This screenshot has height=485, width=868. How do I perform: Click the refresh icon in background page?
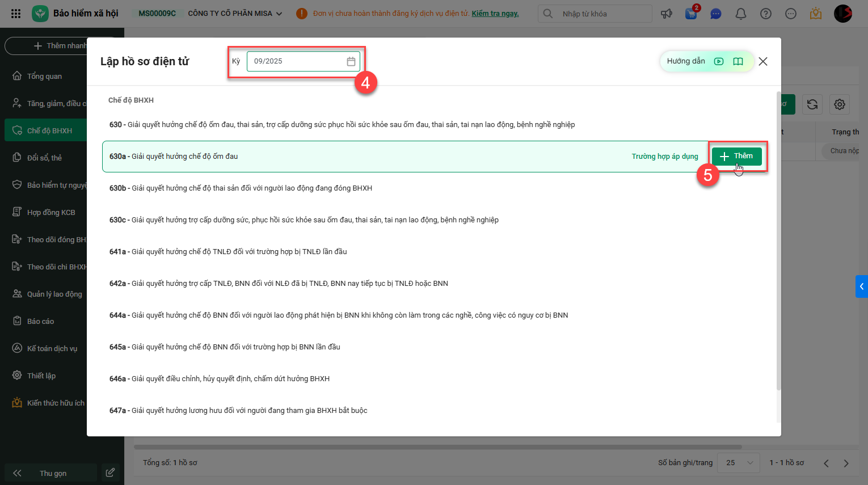[812, 104]
